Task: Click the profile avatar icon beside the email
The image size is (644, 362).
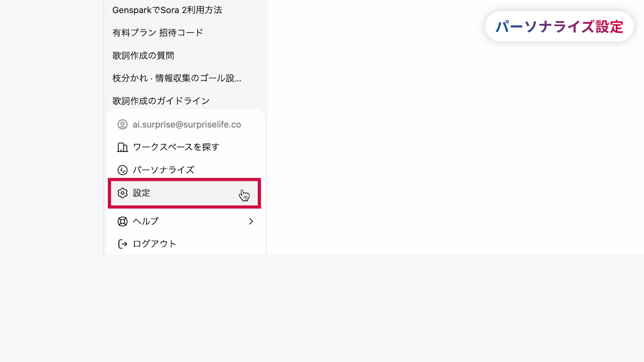Action: coord(122,124)
